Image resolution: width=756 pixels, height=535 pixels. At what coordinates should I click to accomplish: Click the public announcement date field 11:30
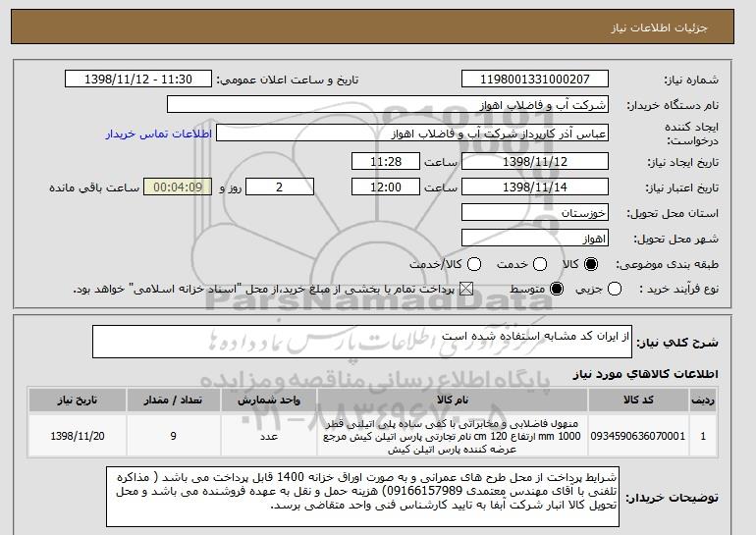pyautogui.click(x=138, y=80)
